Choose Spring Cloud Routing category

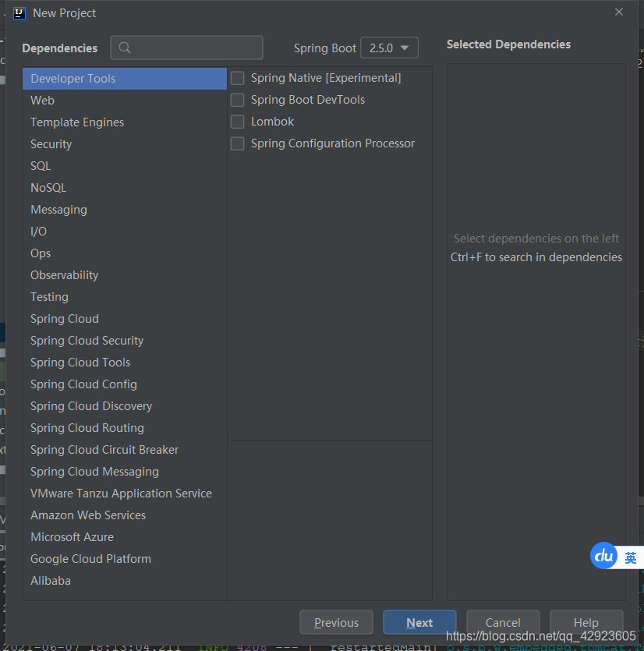click(125, 428)
